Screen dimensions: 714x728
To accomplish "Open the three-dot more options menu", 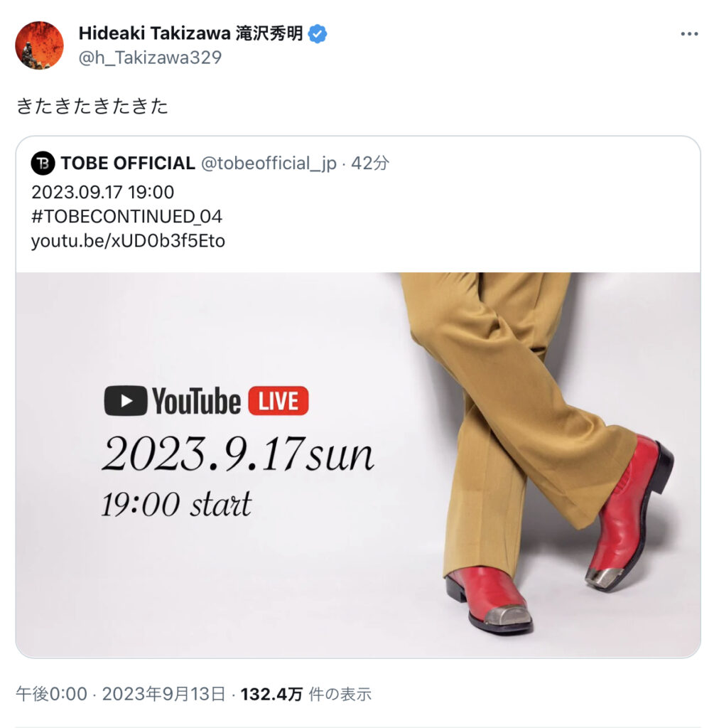I will (689, 34).
